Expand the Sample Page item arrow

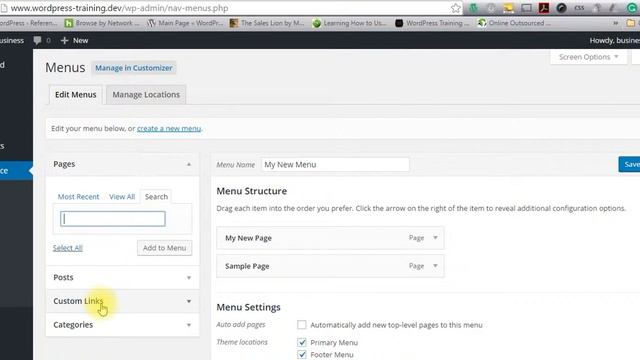pos(435,266)
